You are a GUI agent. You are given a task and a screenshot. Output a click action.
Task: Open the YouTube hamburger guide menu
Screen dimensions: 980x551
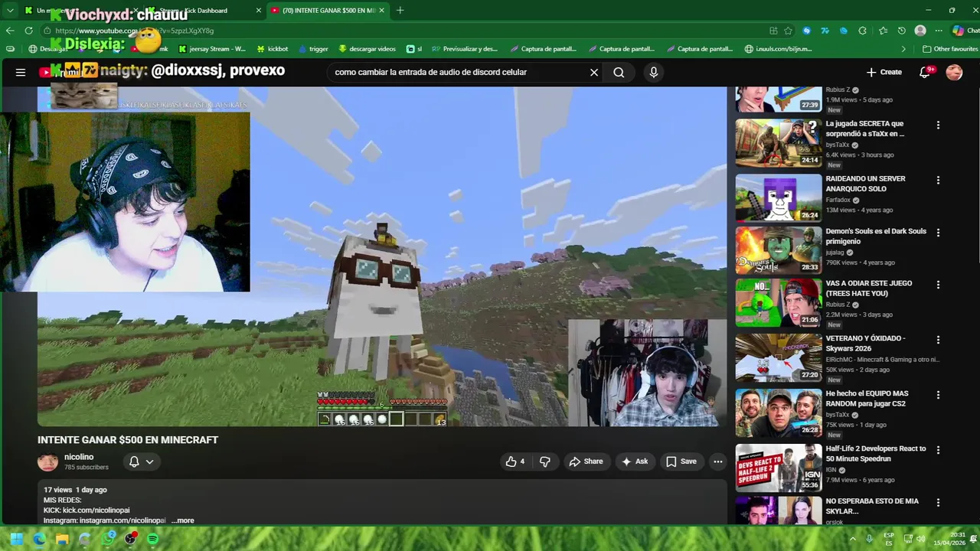21,72
